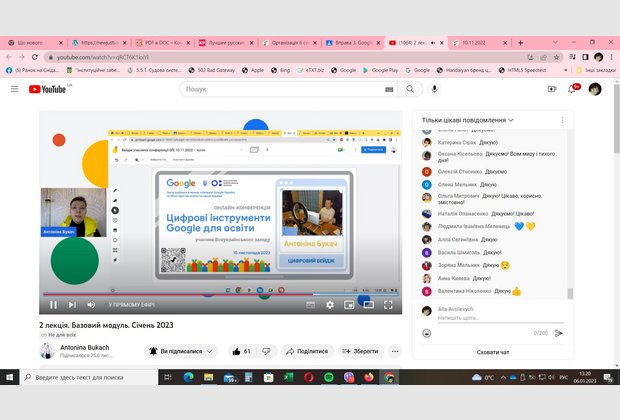
Task: Mute the video with the speaker icon
Action: coord(92,304)
